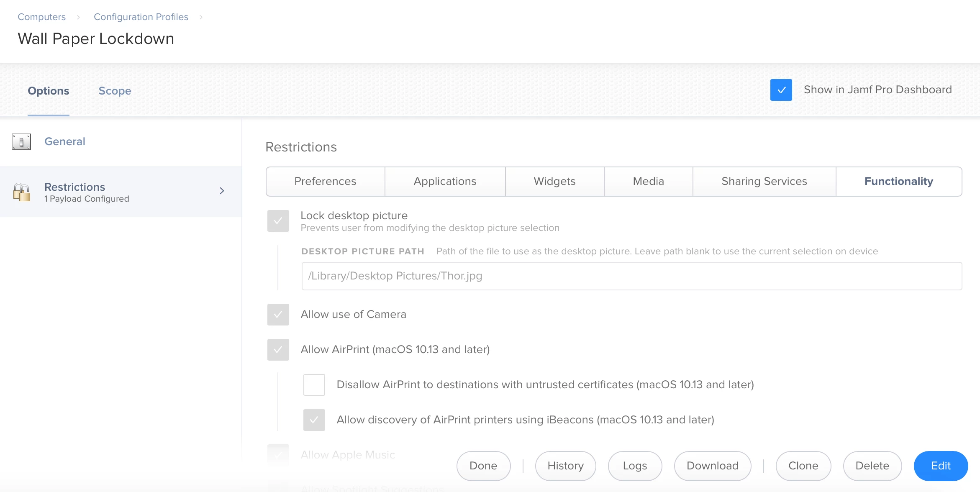Open the Preferences restrictions tab
Screen dimensions: 980x492
pyautogui.click(x=326, y=182)
